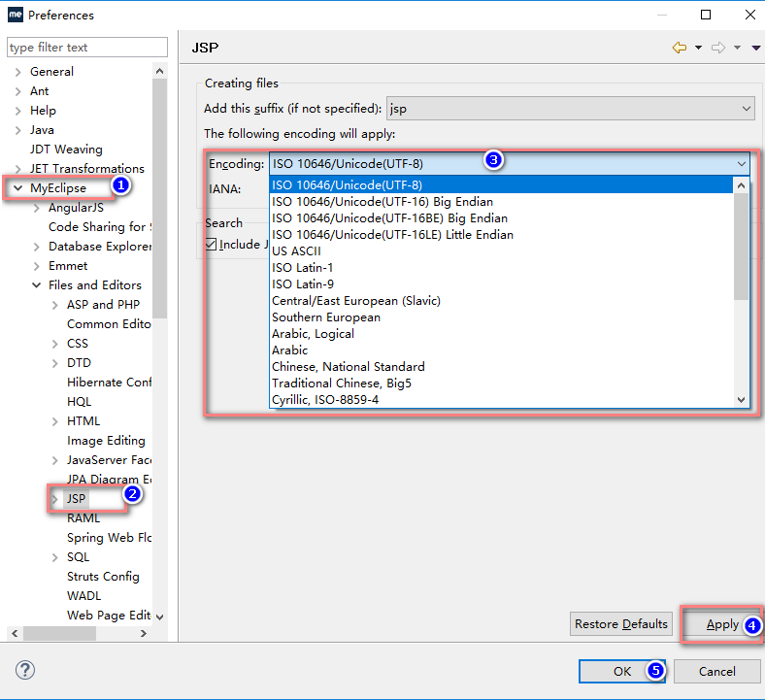765x700 pixels.
Task: Expand JavaServer Faces node
Action: click(55, 460)
